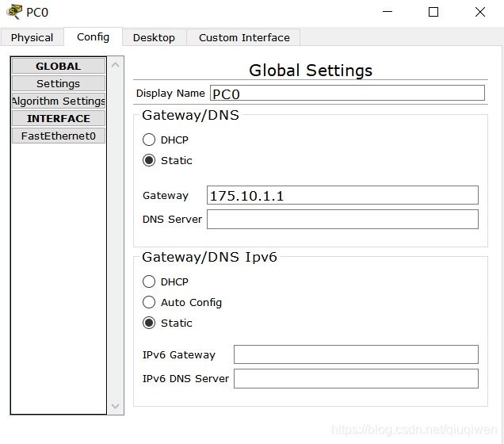Click the GLOBAL section header button
This screenshot has height=444, width=504.
[x=59, y=66]
